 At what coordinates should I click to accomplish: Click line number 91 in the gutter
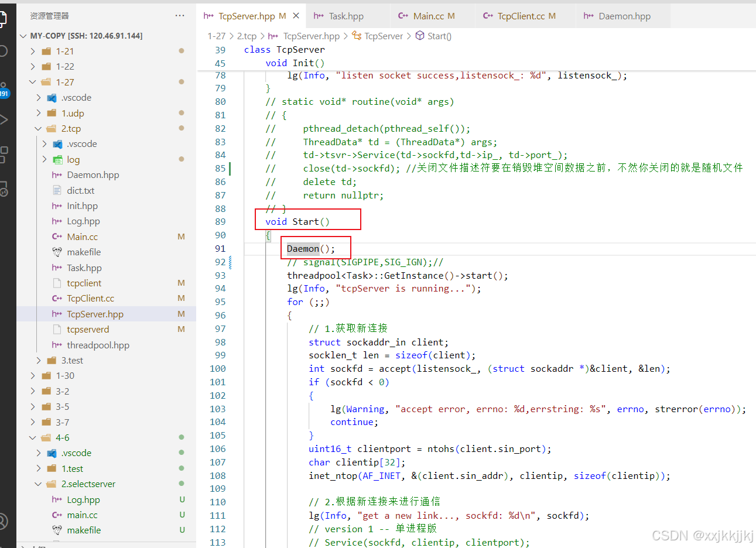coord(220,249)
